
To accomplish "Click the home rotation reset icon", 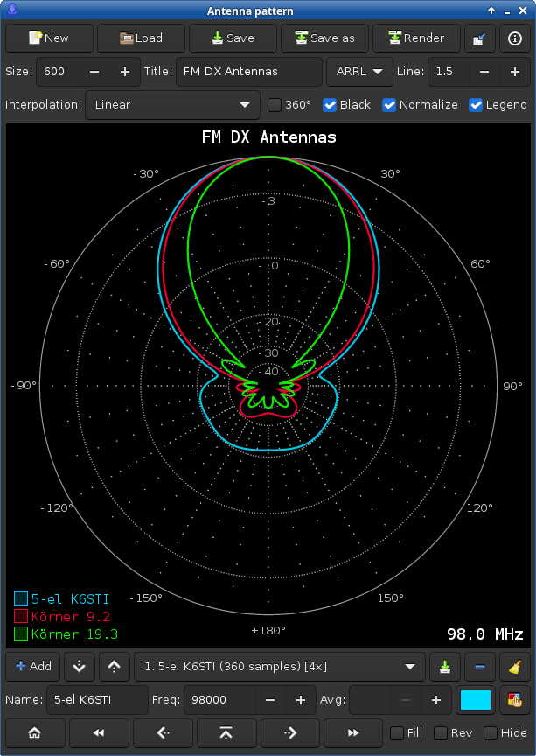I will pos(35,733).
